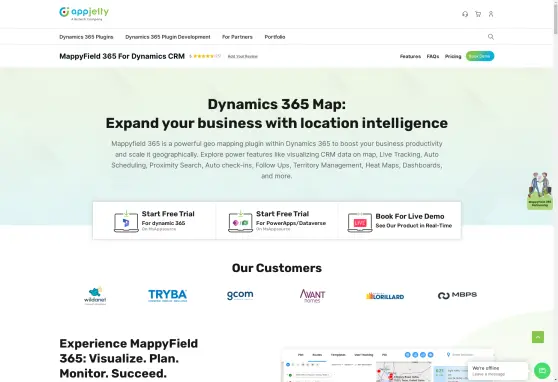Screen dimensions: 558x382
Task: Click the LIVE demo laptop icon
Action: click(360, 223)
